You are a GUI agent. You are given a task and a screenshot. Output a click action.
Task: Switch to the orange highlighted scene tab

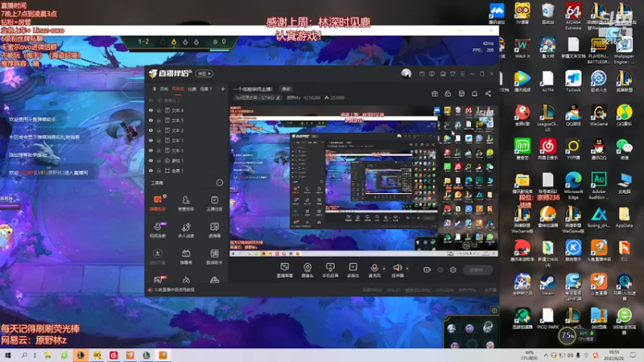[x=178, y=88]
